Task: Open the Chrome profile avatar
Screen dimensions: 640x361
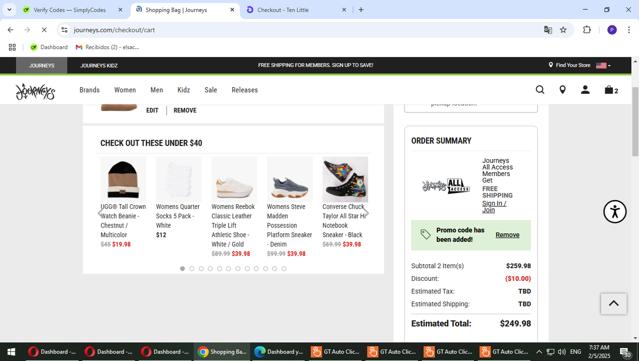Action: (611, 30)
